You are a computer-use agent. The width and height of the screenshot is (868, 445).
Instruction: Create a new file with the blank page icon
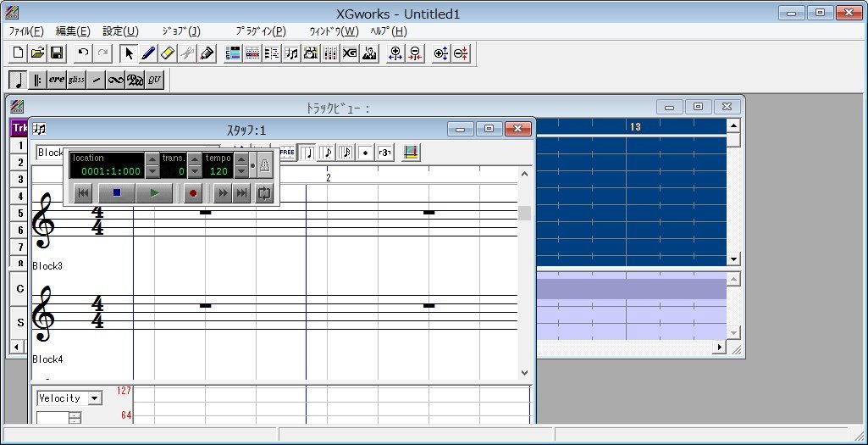coord(19,53)
